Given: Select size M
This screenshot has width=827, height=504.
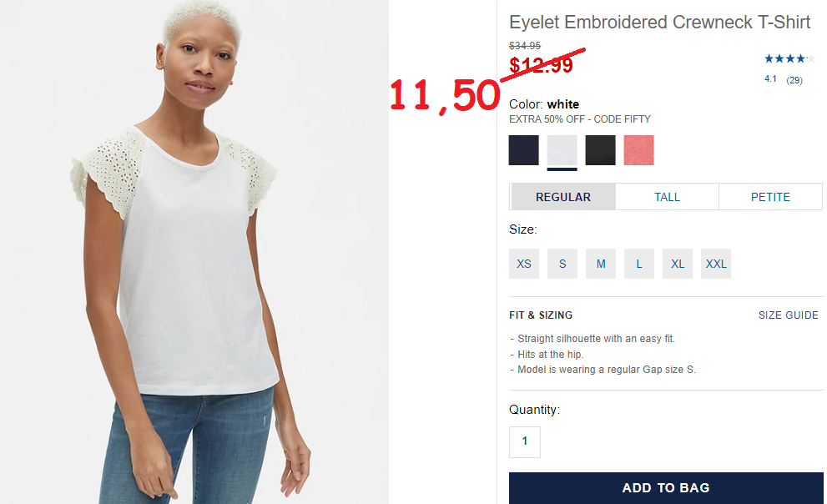Looking at the screenshot, I should [601, 264].
